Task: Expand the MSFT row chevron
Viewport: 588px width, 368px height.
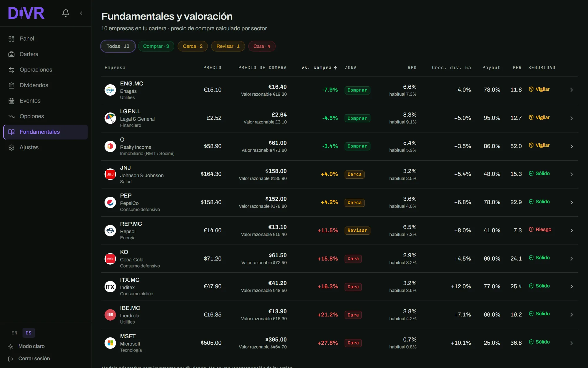Action: click(x=572, y=343)
